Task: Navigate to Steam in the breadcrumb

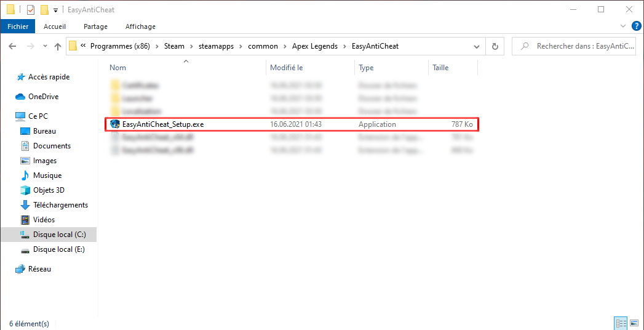Action: [174, 46]
